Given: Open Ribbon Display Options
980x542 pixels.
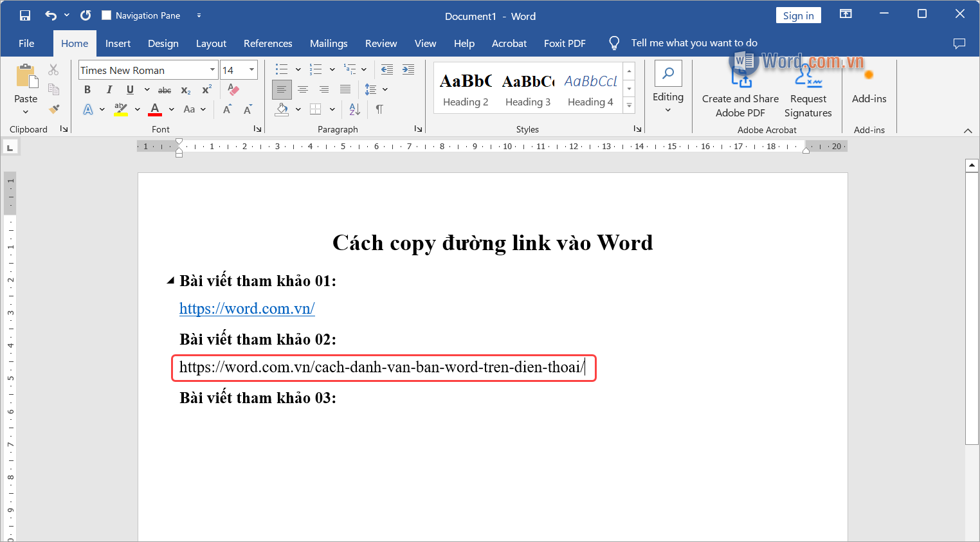Looking at the screenshot, I should (846, 14).
